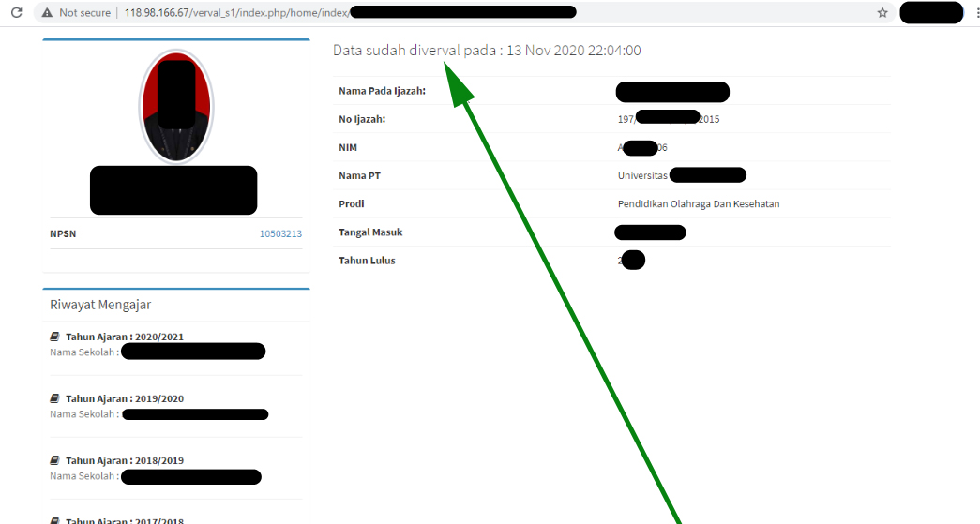
Task: Click the 'Prodi' row label
Action: click(352, 204)
